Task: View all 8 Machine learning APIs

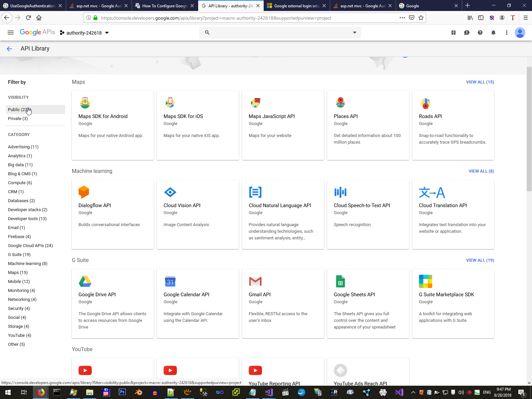Action: pos(481,171)
